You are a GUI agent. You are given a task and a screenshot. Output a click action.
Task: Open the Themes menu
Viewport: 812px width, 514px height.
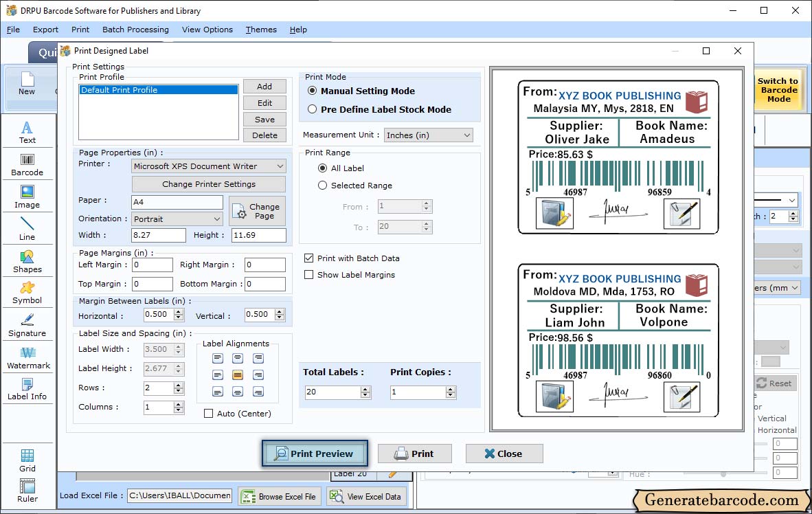261,30
